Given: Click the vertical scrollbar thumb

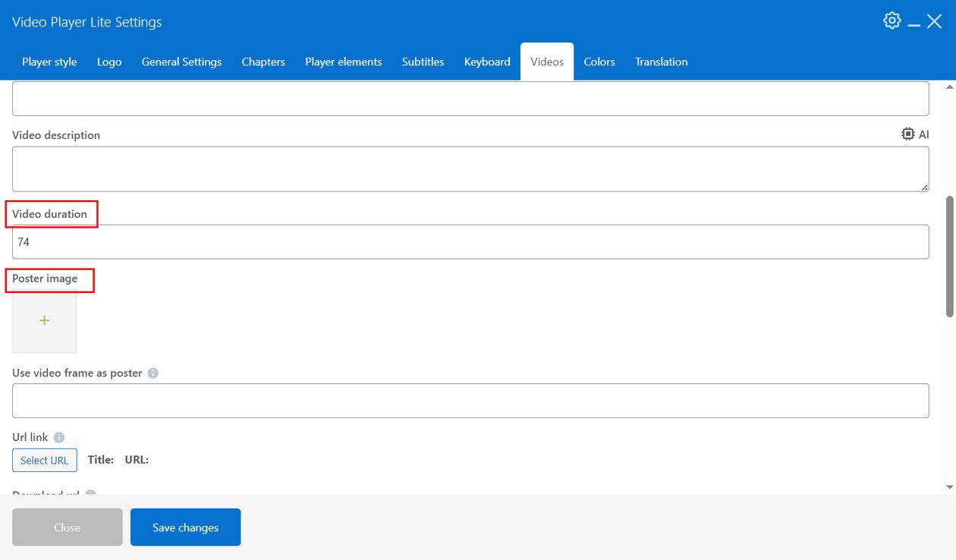Looking at the screenshot, I should coord(950,256).
